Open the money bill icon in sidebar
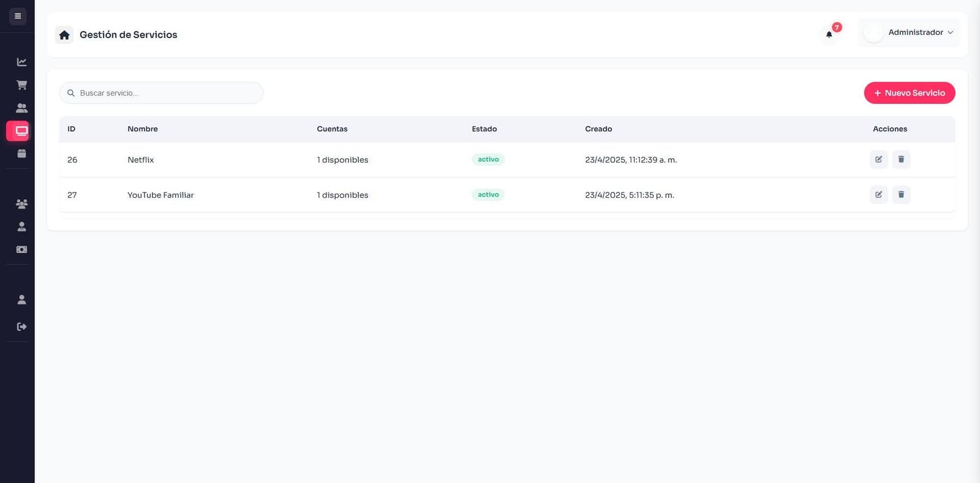The width and height of the screenshot is (980, 483). point(21,249)
